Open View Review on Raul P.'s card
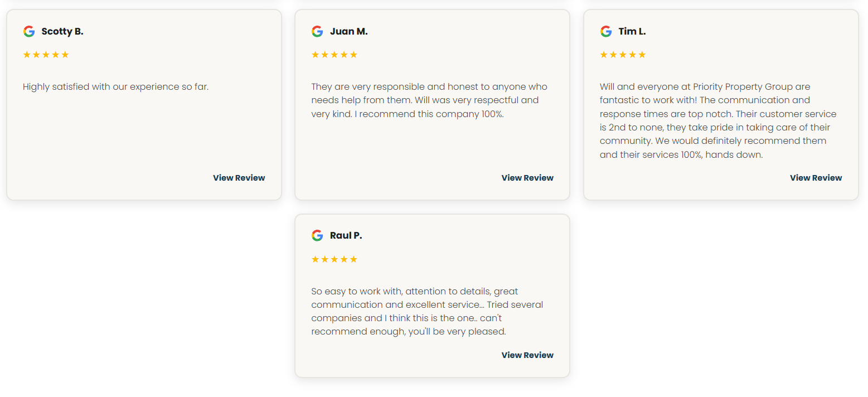The height and width of the screenshot is (397, 868). (527, 355)
